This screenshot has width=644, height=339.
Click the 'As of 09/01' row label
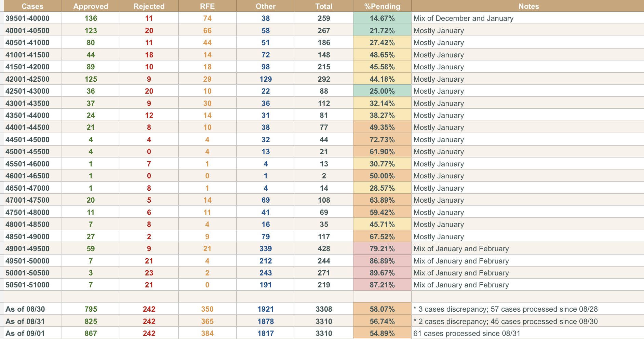25,334
